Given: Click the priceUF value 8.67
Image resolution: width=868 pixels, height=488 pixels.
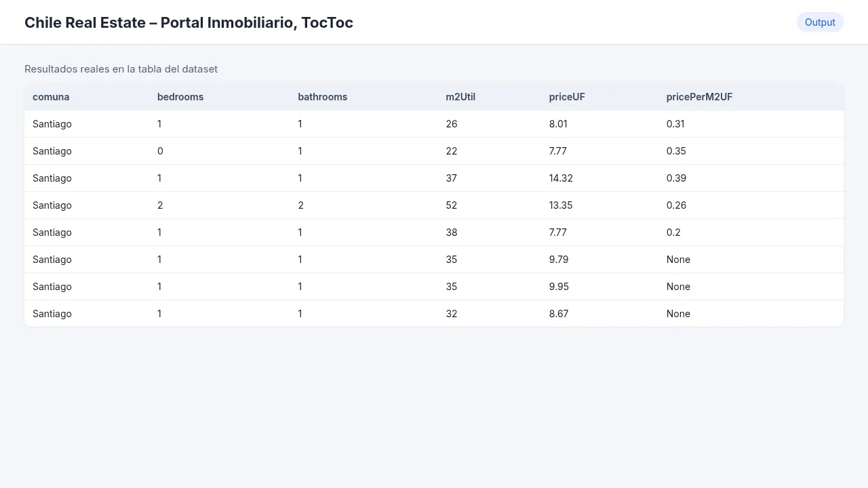Looking at the screenshot, I should tap(559, 314).
